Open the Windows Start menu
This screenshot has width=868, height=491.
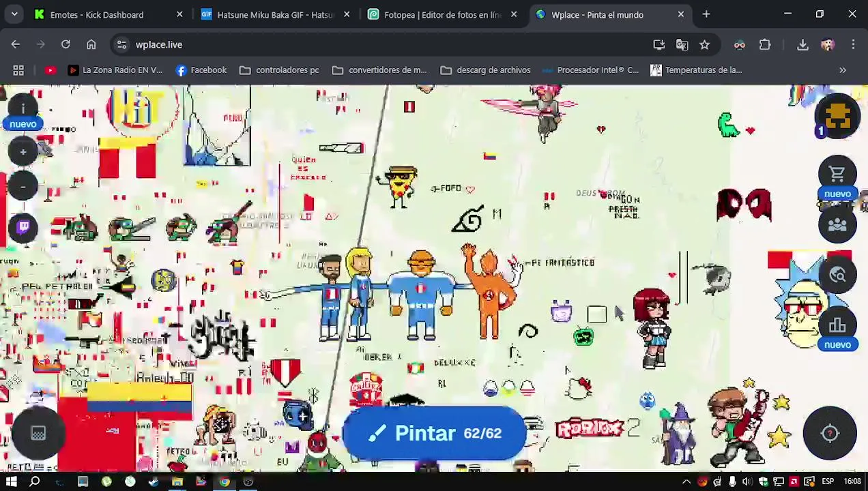11,481
